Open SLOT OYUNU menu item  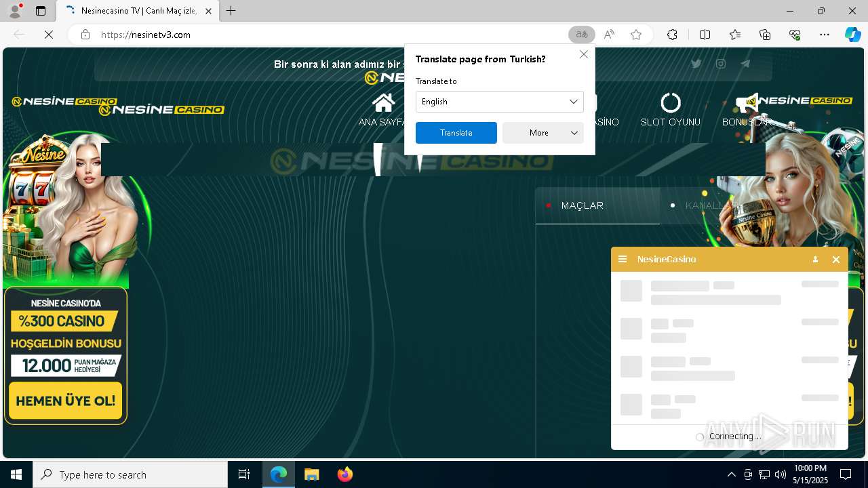pyautogui.click(x=670, y=110)
